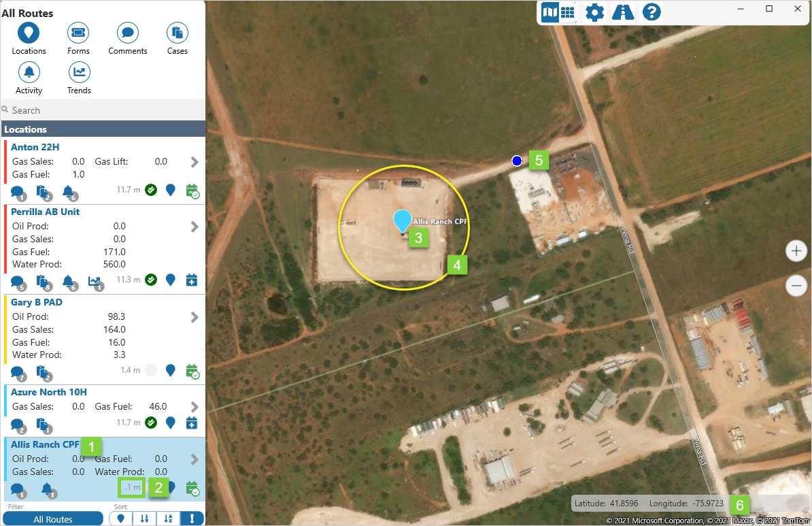Viewport: 812px width, 526px height.
Task: Click the Gas Fuel 171.0 value
Action: point(114,252)
